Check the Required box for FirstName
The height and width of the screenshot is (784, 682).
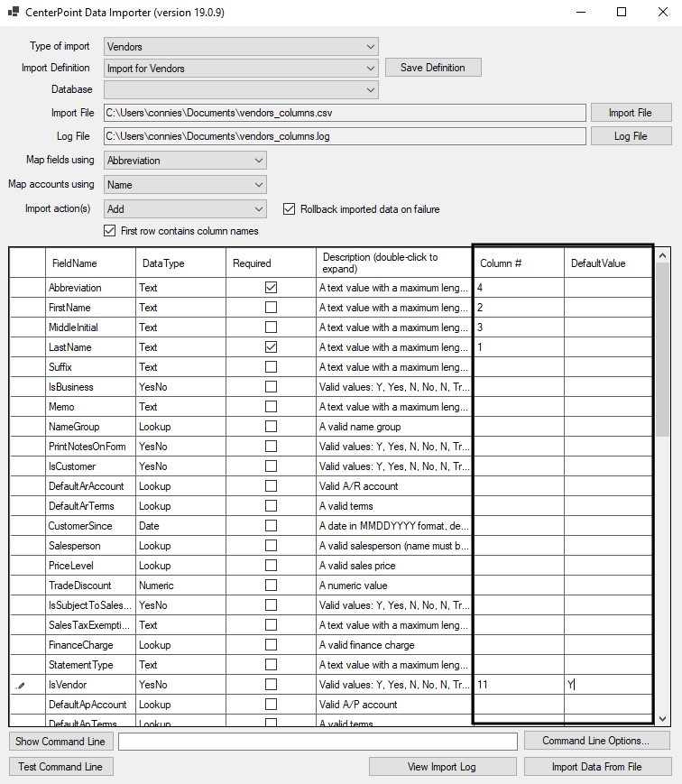point(271,308)
